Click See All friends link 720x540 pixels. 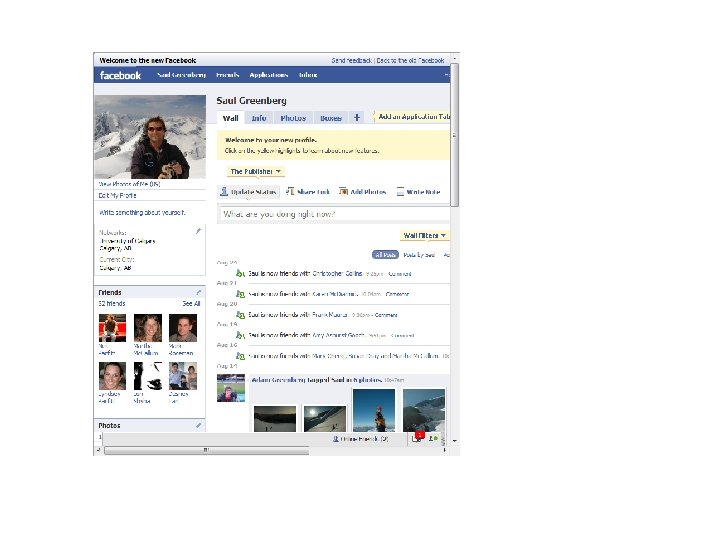[x=191, y=304]
